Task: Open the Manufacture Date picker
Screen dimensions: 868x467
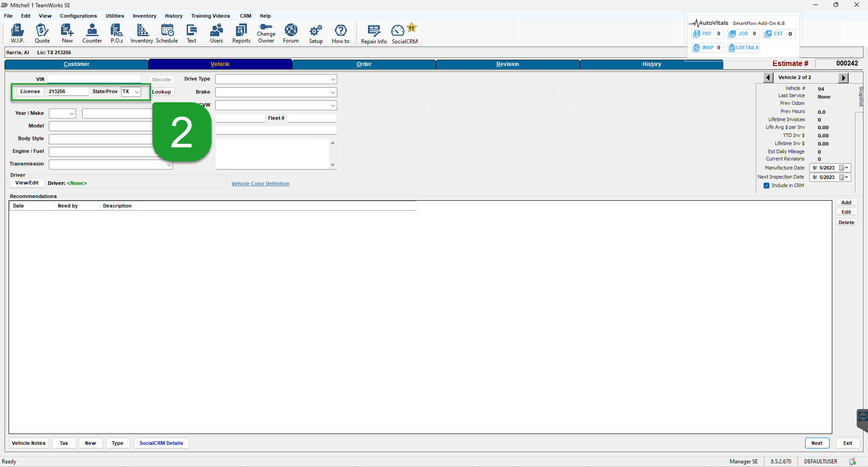Action: pyautogui.click(x=844, y=168)
